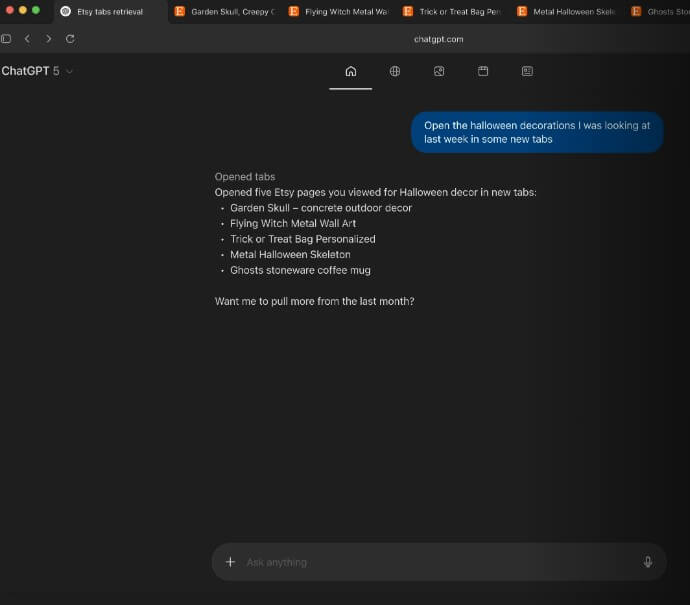Open the Home icon tab
The image size is (690, 605).
tap(351, 71)
